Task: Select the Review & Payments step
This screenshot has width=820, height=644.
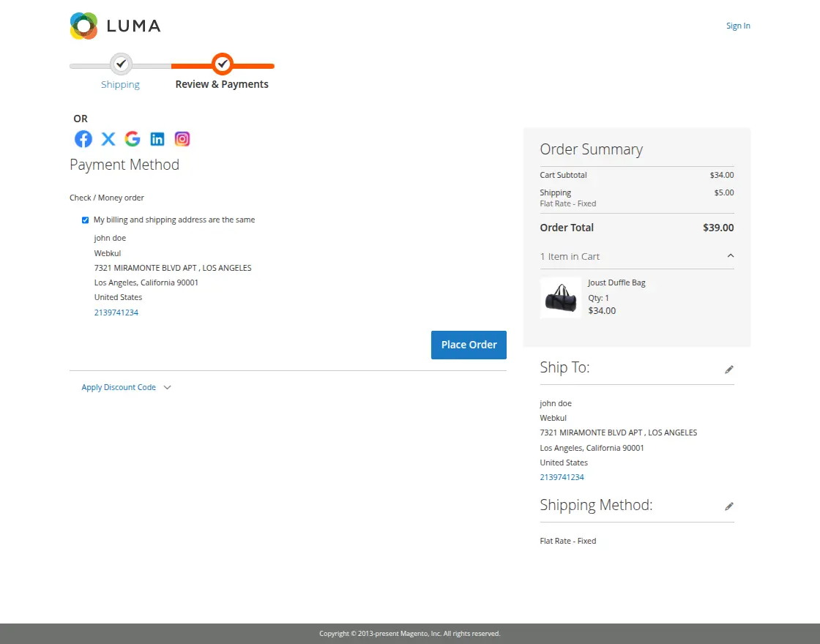Action: 222,84
